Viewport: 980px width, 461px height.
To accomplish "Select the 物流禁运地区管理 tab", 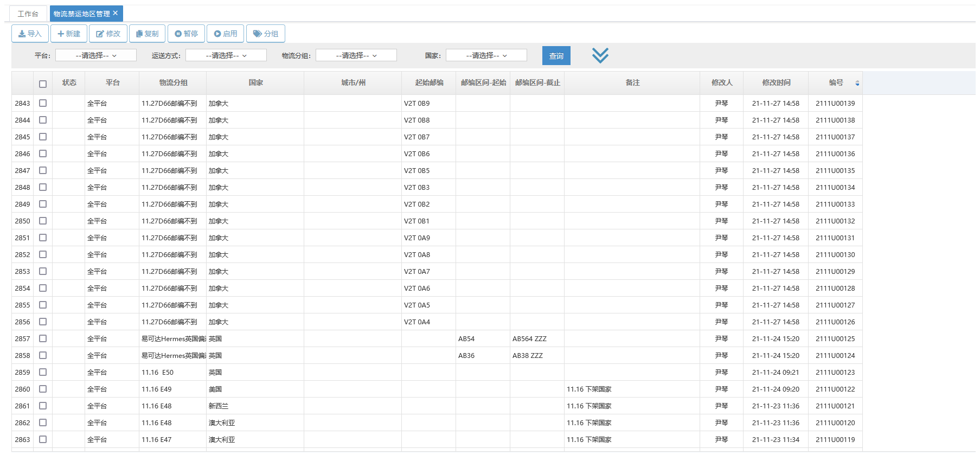I will (81, 14).
